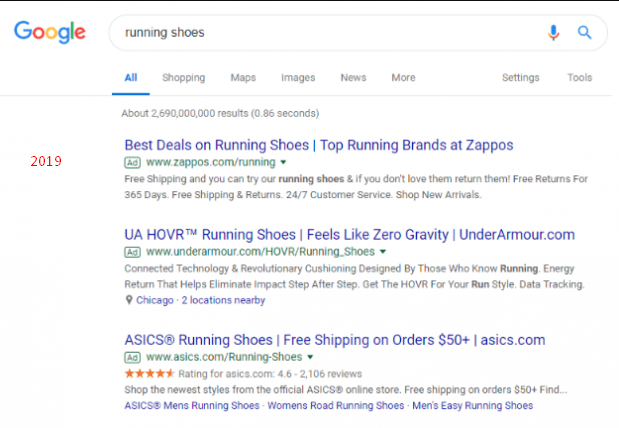Click the Chicago location pin icon
Image resolution: width=619 pixels, height=428 pixels.
pyautogui.click(x=129, y=299)
